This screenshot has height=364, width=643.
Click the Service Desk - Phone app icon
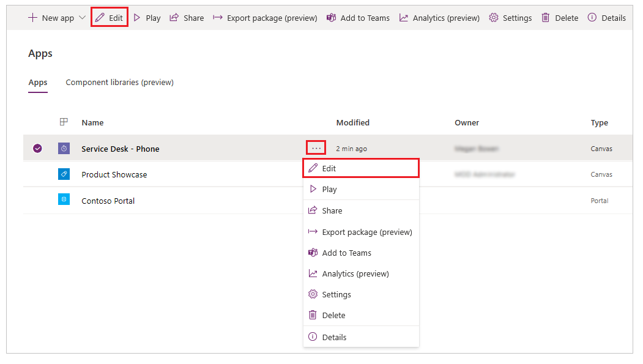pyautogui.click(x=64, y=149)
